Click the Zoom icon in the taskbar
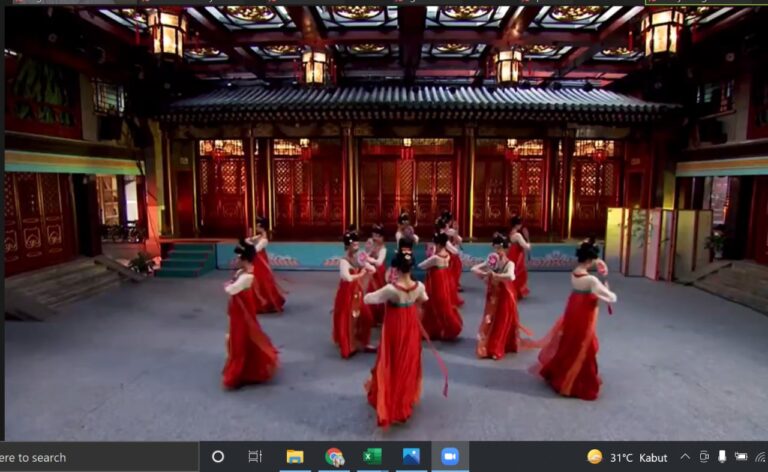This screenshot has height=472, width=768. coord(450,457)
